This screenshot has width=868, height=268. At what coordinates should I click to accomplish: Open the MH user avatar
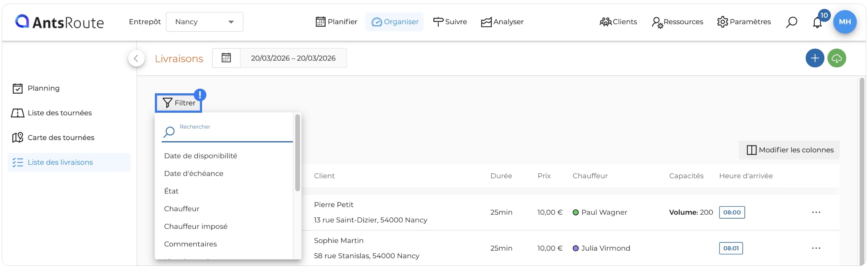[845, 22]
